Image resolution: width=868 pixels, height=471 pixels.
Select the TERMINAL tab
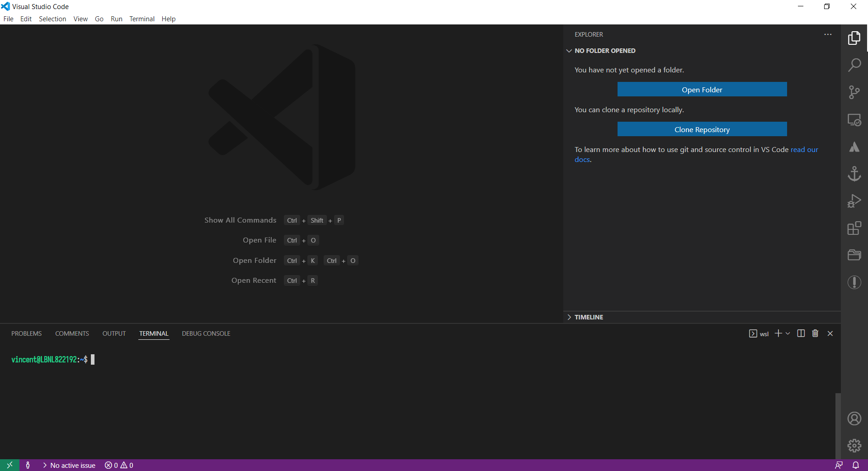tap(154, 333)
